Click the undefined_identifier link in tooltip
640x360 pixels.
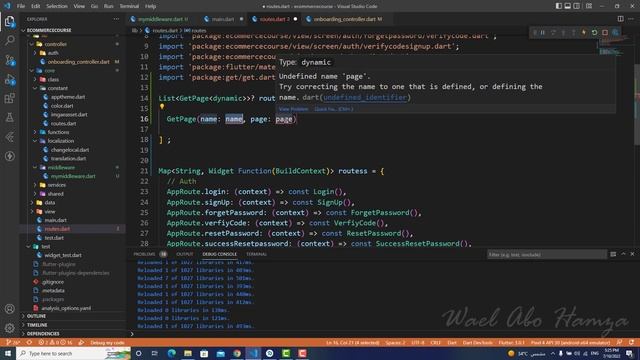tap(365, 97)
